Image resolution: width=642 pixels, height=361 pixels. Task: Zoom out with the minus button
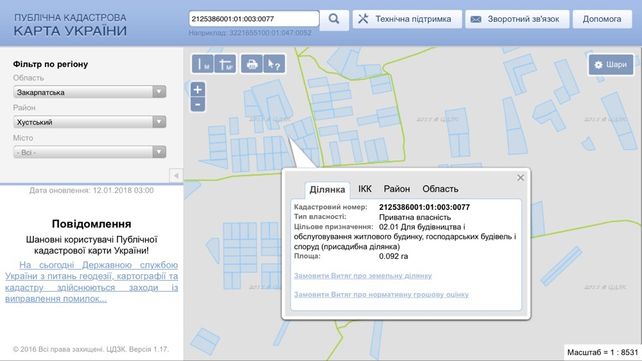tap(198, 104)
